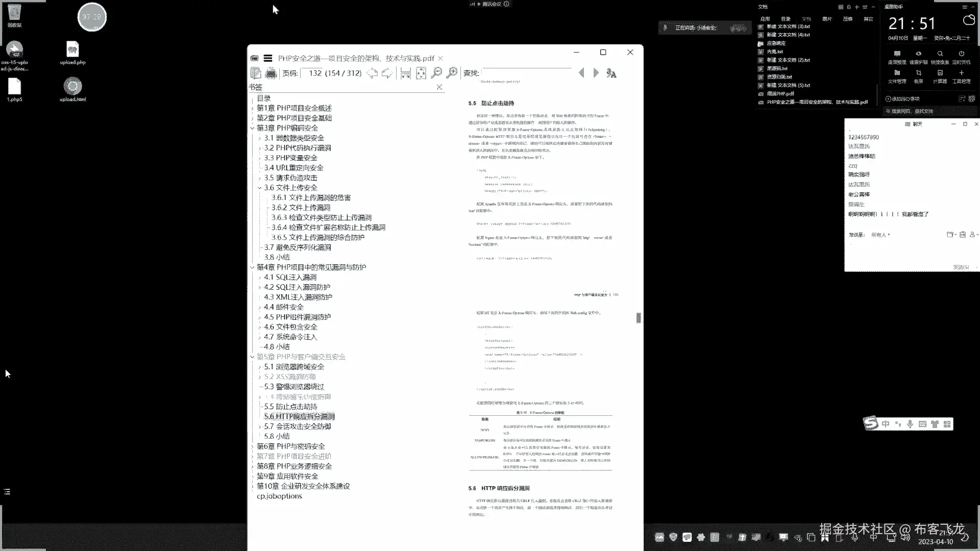Select the PDF document tab title

[356, 58]
